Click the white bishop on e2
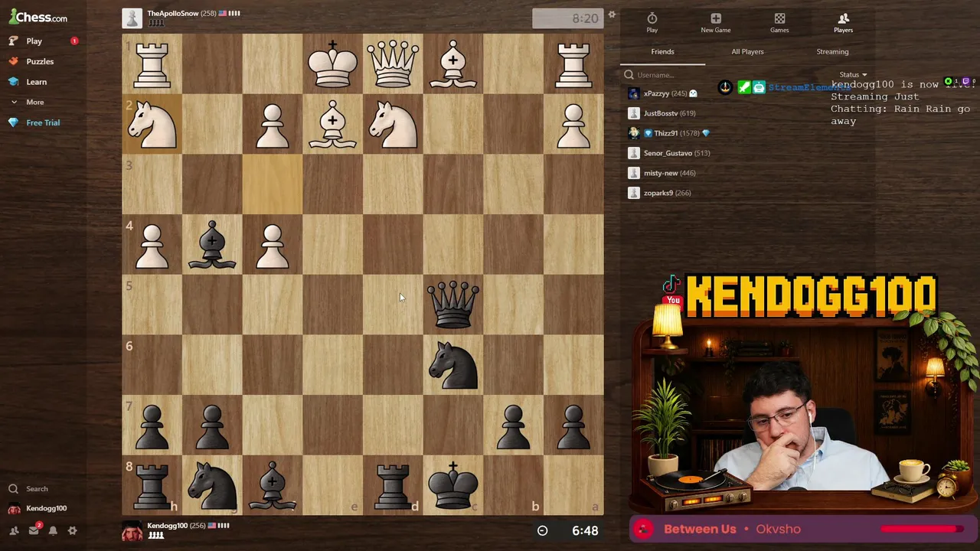Screen dimensions: 980x551 (x=332, y=124)
